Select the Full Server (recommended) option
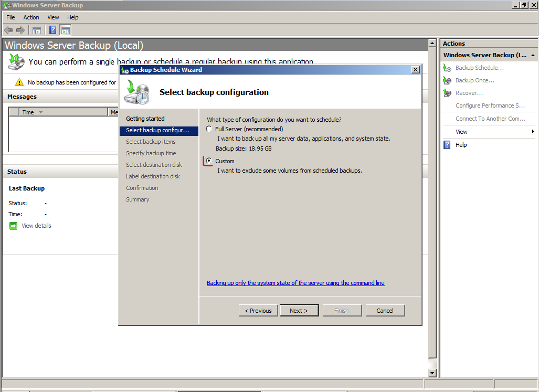 pyautogui.click(x=209, y=129)
